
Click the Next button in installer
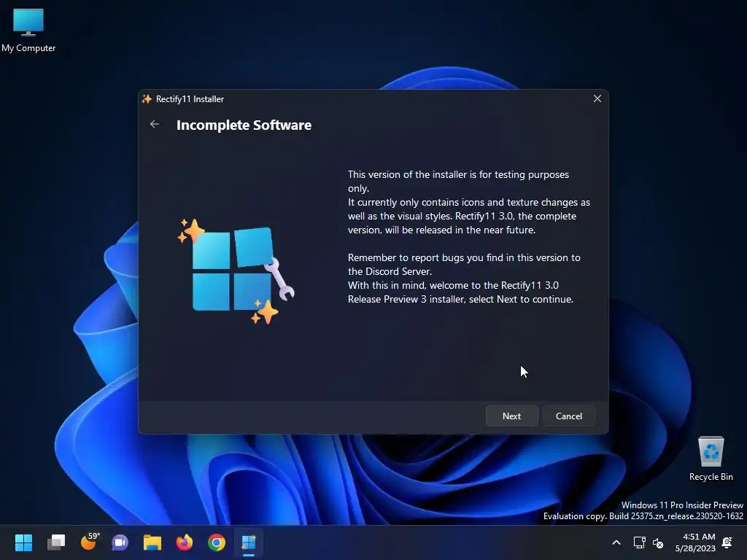point(511,416)
